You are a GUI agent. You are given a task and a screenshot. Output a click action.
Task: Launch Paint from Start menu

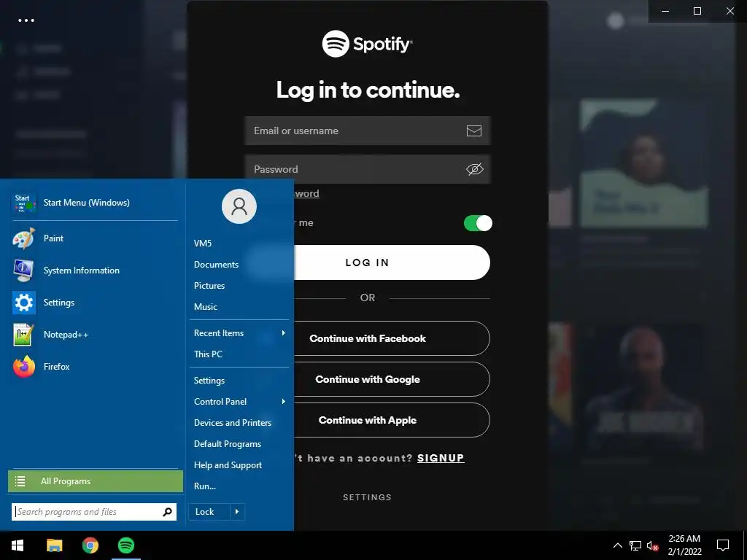pos(94,238)
